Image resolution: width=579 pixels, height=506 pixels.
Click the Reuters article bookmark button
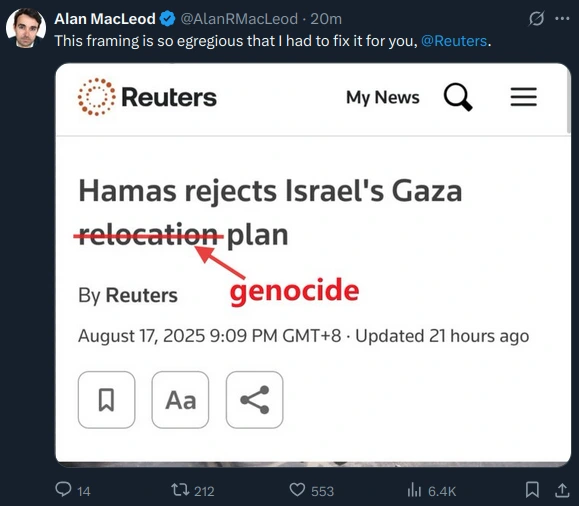point(106,400)
